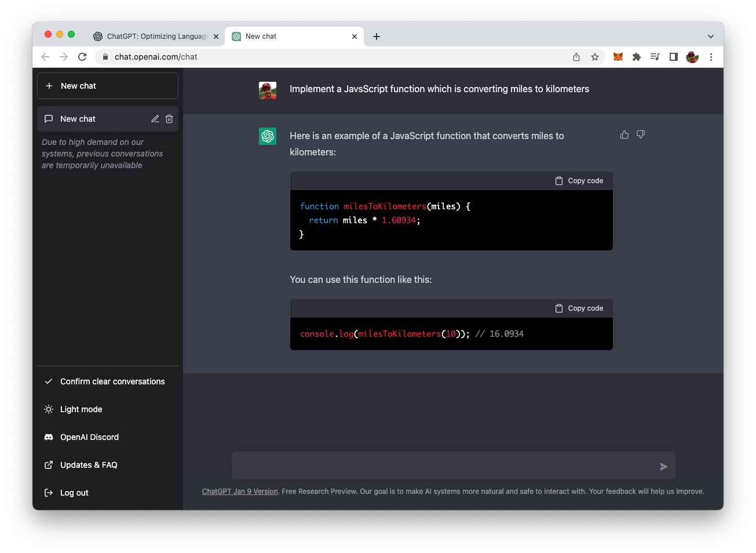Click the 'return miles * 1.60934;' code line
Screen dimensions: 756x553
[x=364, y=220]
